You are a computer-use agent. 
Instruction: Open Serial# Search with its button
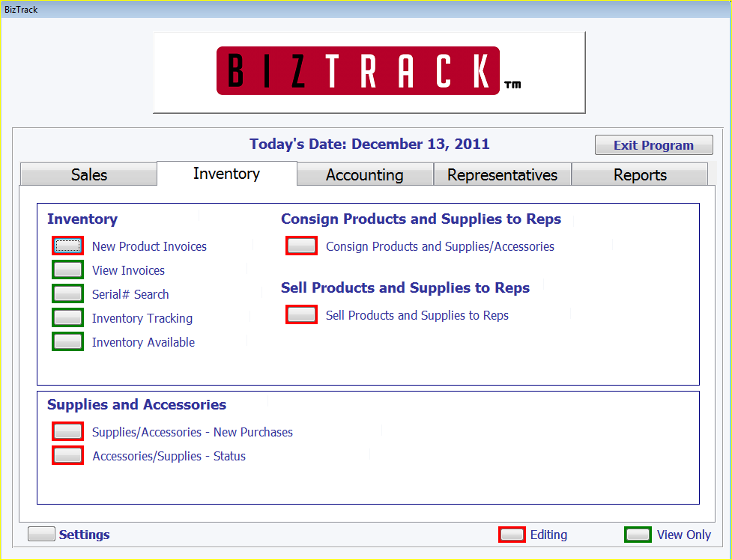[67, 293]
